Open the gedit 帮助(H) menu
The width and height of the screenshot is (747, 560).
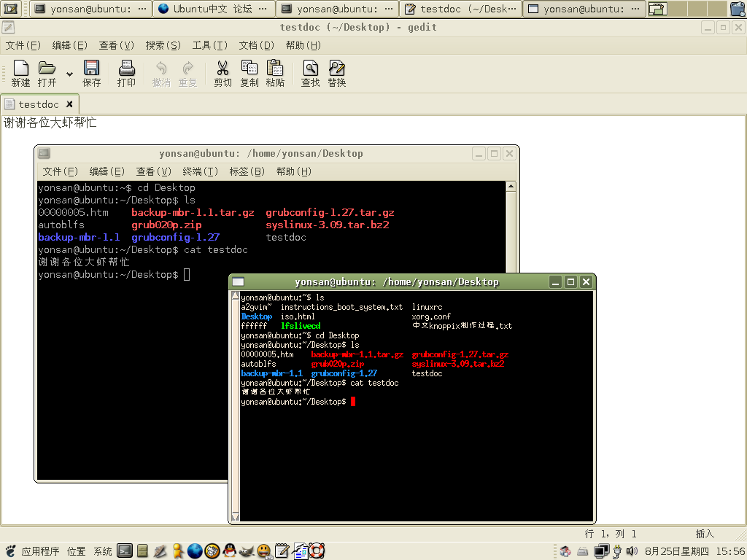pos(303,45)
